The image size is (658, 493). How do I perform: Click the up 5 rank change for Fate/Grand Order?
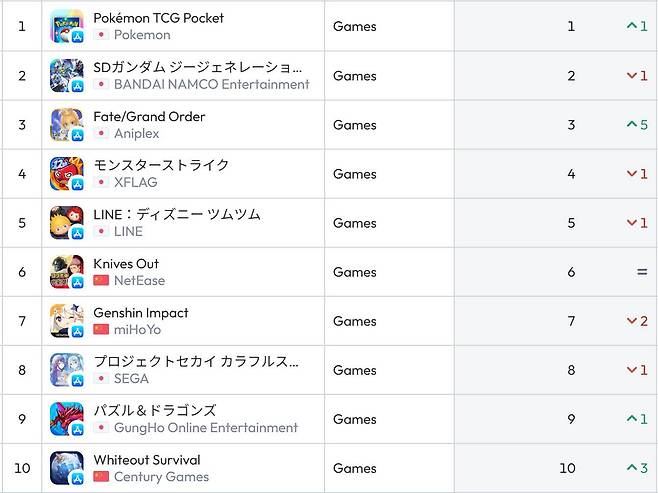coord(637,125)
